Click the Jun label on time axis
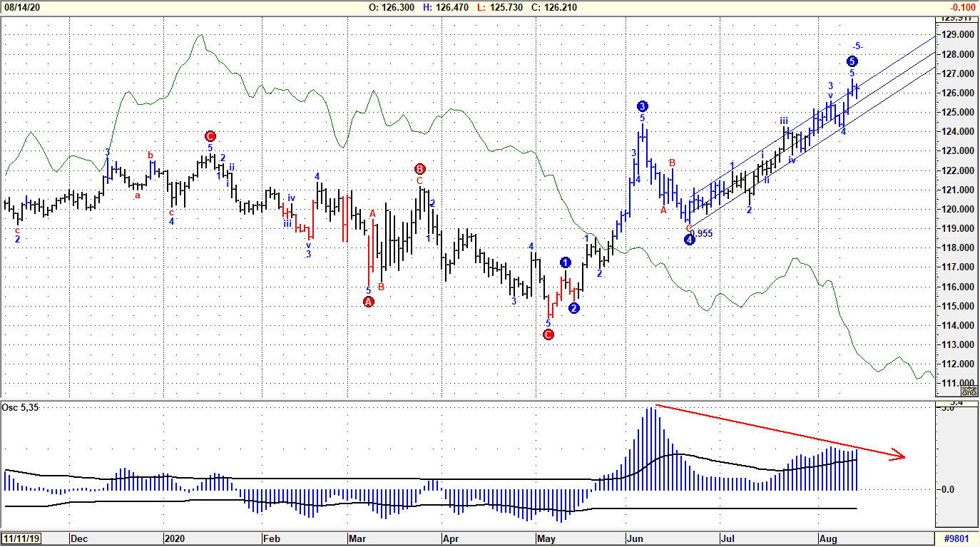 point(634,538)
